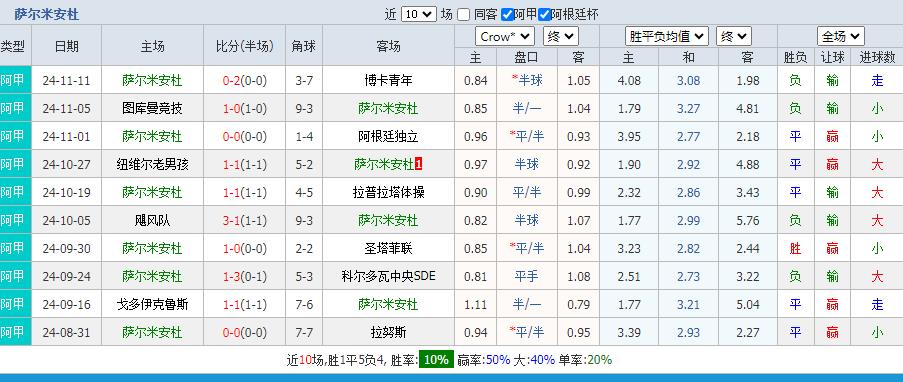The height and width of the screenshot is (382, 903).
Task: Open the Crow* bookmaker dropdown
Action: coord(504,37)
